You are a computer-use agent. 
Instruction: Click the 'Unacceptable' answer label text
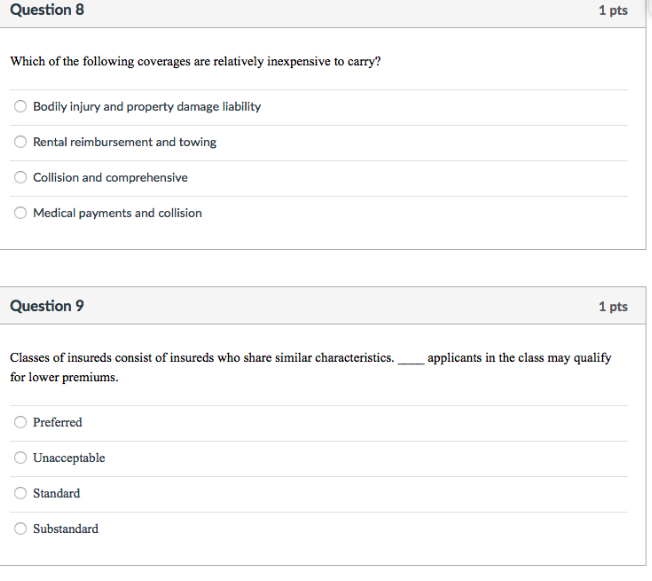pos(69,458)
